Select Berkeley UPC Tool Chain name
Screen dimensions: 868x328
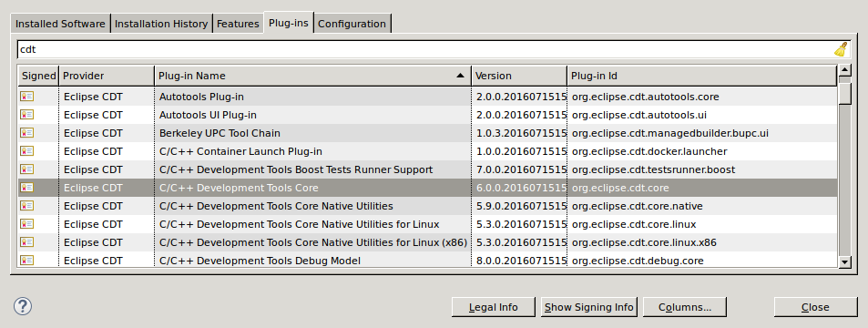pos(220,133)
